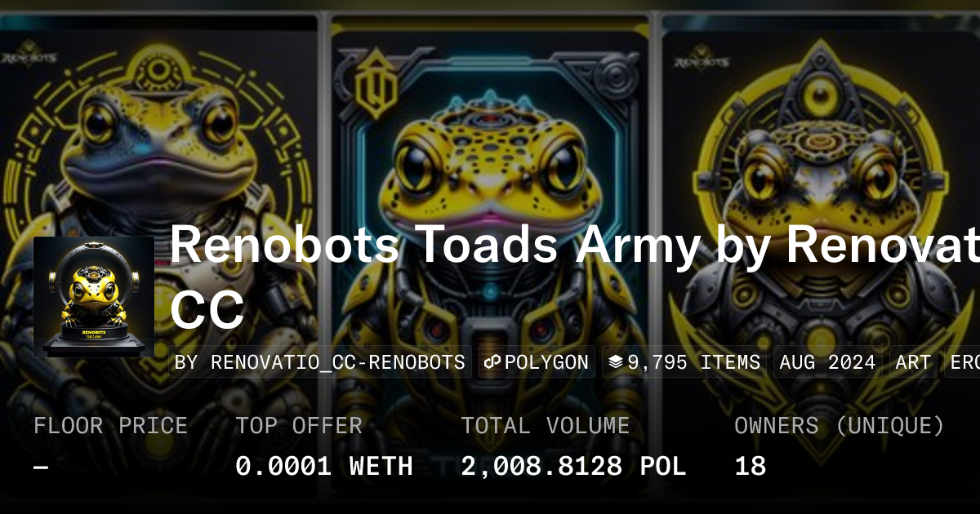Click the Polygon chain link icon
This screenshot has height=514, width=980.
click(492, 362)
